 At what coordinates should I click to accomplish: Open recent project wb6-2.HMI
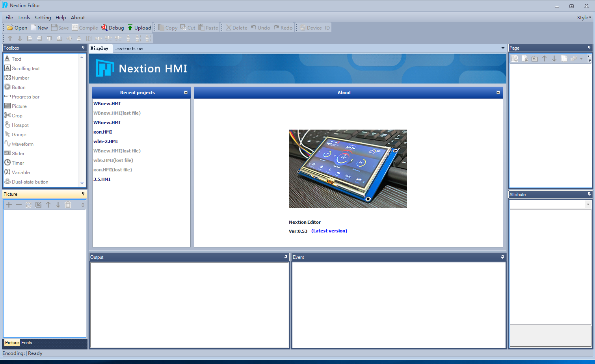(x=106, y=141)
